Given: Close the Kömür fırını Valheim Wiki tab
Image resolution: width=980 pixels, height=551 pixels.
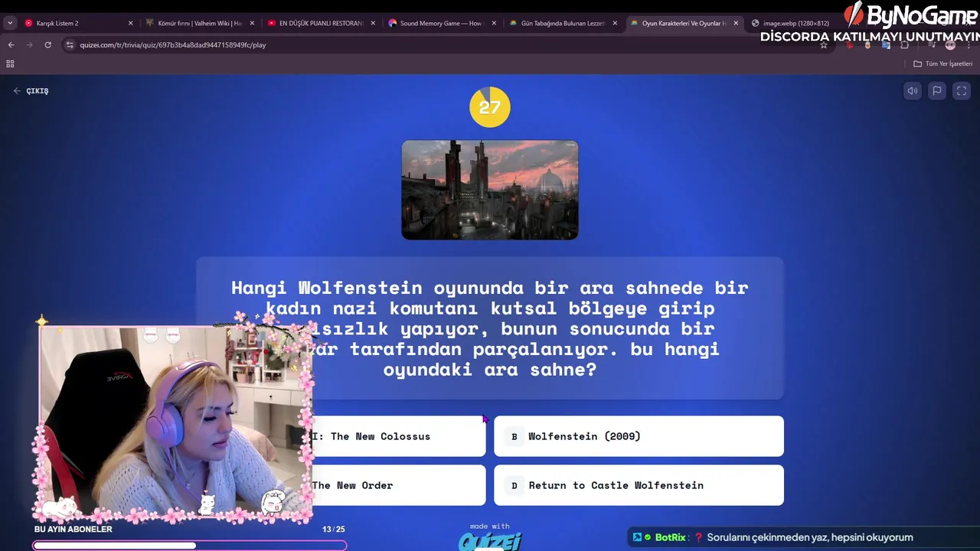Looking at the screenshot, I should (x=252, y=23).
